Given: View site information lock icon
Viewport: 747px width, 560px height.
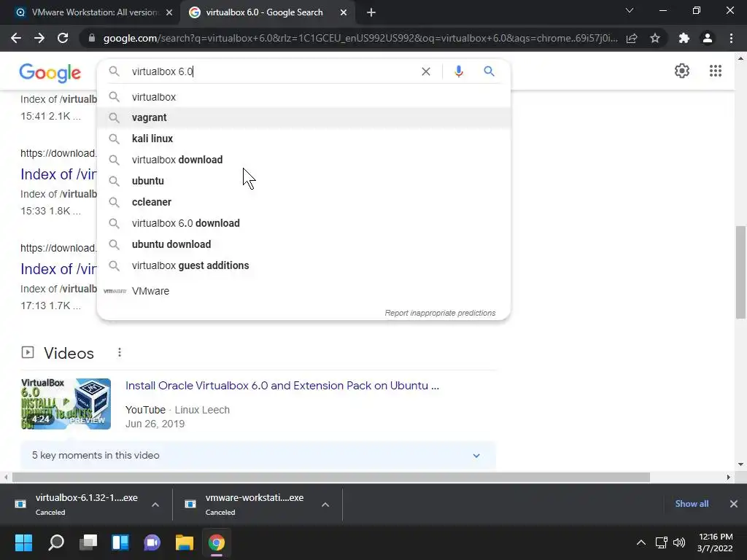Looking at the screenshot, I should [91, 38].
